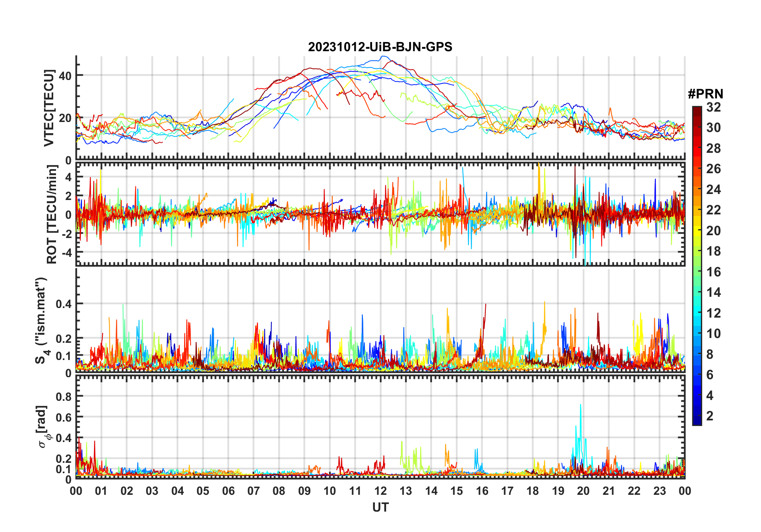Pick the "03" hour tick label
761x532 pixels.
pyautogui.click(x=152, y=491)
